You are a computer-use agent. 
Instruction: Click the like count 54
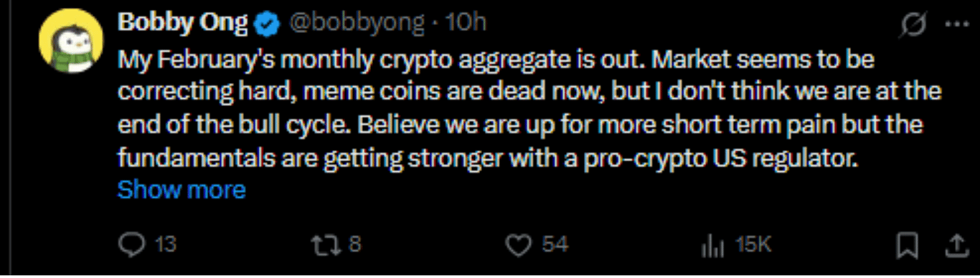(x=555, y=245)
